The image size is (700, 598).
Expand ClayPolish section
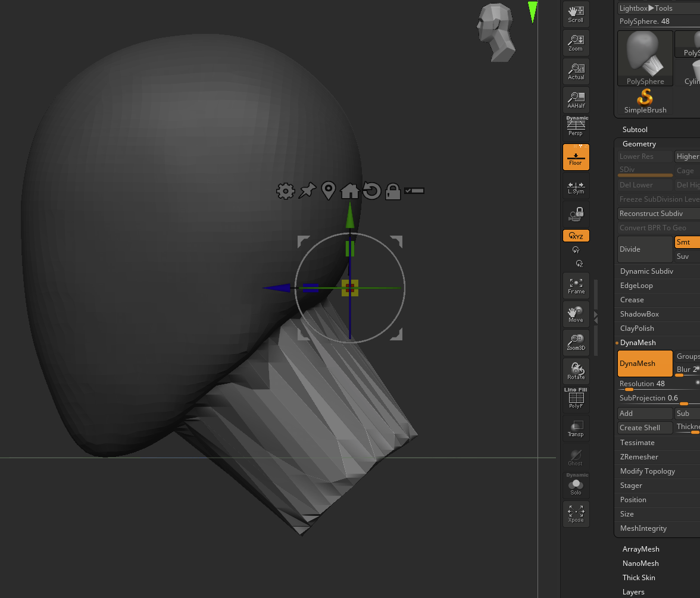[637, 328]
